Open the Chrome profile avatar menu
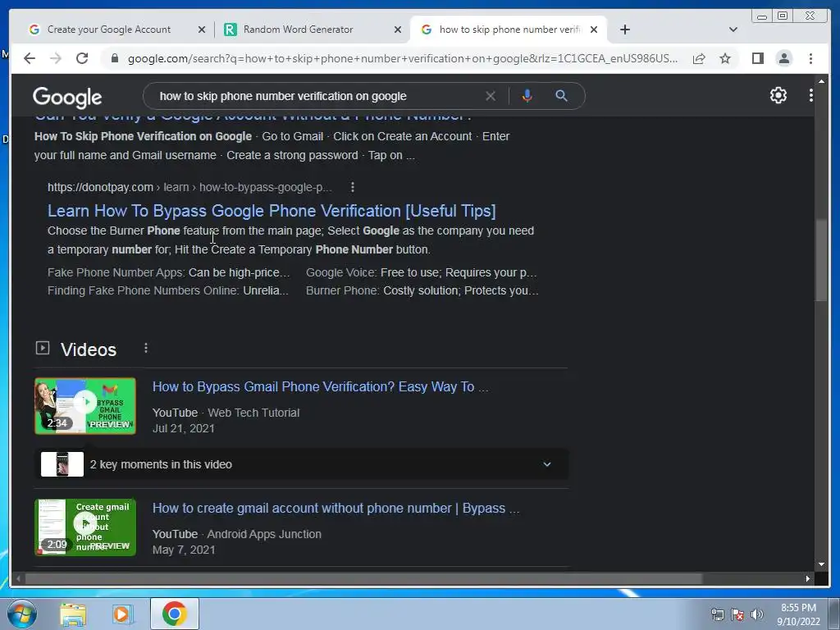Image resolution: width=840 pixels, height=630 pixels. click(x=783, y=58)
